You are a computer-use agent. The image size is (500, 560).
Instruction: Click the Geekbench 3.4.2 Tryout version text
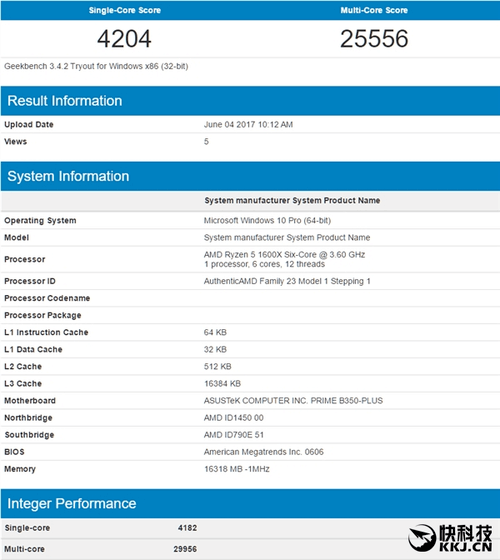pos(96,66)
